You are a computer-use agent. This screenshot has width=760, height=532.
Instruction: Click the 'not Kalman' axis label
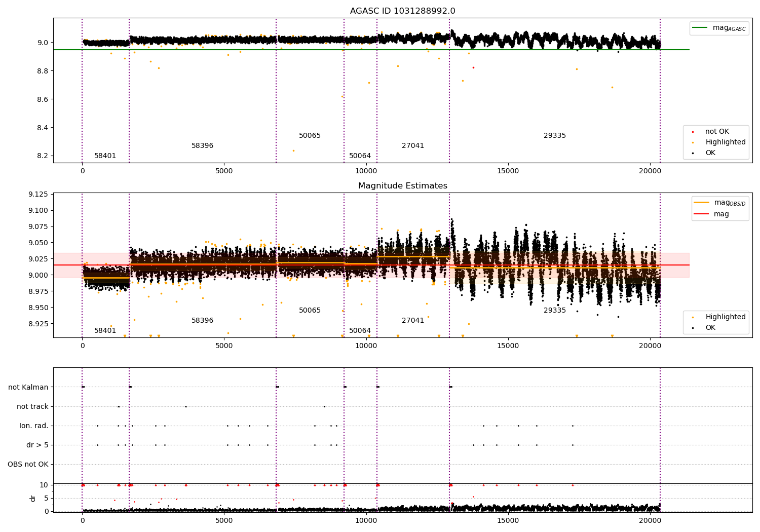28,388
